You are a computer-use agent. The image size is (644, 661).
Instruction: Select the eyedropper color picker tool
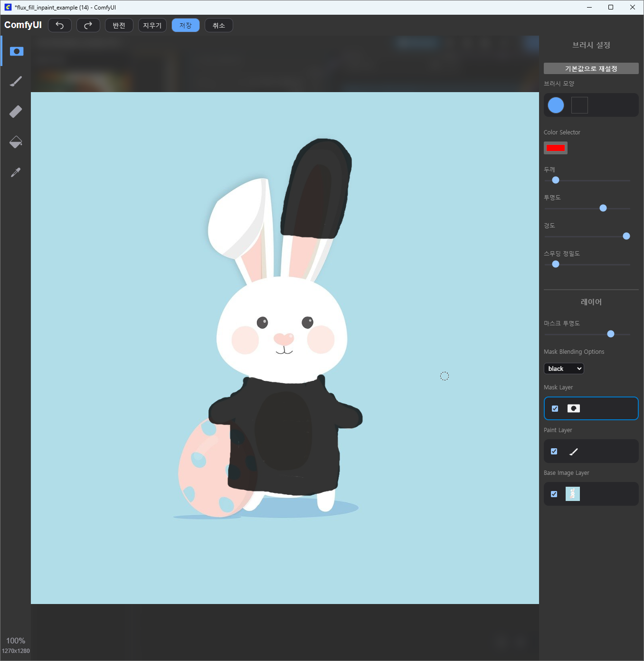pyautogui.click(x=16, y=172)
